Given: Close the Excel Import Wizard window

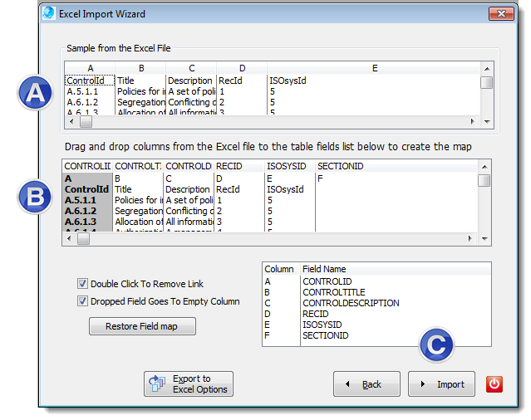Looking at the screenshot, I should click(x=501, y=13).
